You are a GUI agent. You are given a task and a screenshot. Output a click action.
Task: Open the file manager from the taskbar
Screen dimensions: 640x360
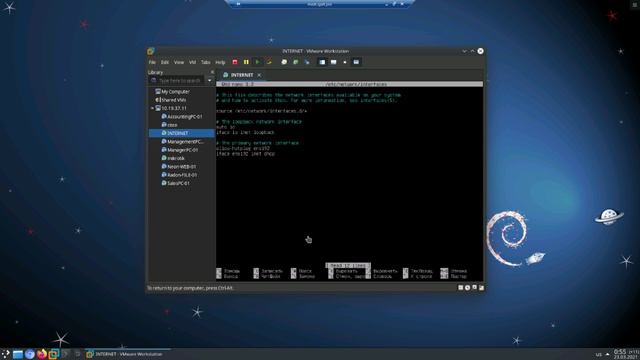[18, 354]
